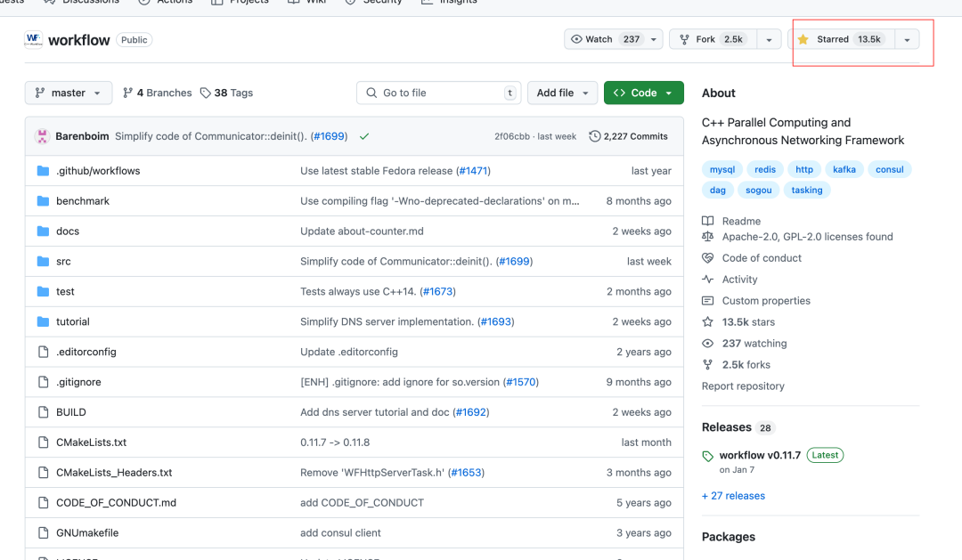Viewport: 962px width, 560px height.
Task: Open the CMakeLists.txt file name
Action: pyautogui.click(x=92, y=442)
